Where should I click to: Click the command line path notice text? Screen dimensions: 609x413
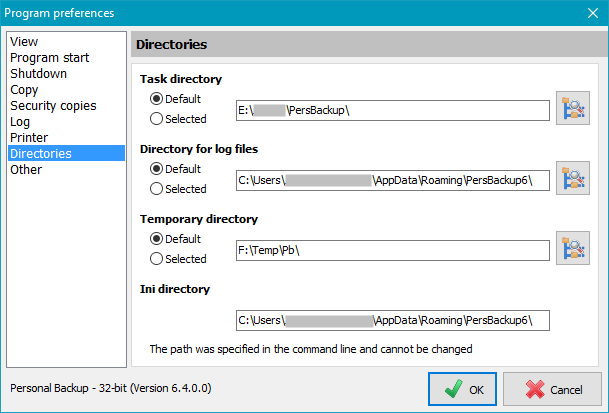311,349
